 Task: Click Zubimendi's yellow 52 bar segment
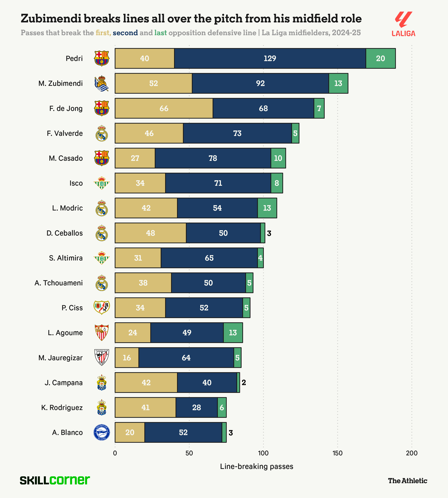[x=154, y=83]
